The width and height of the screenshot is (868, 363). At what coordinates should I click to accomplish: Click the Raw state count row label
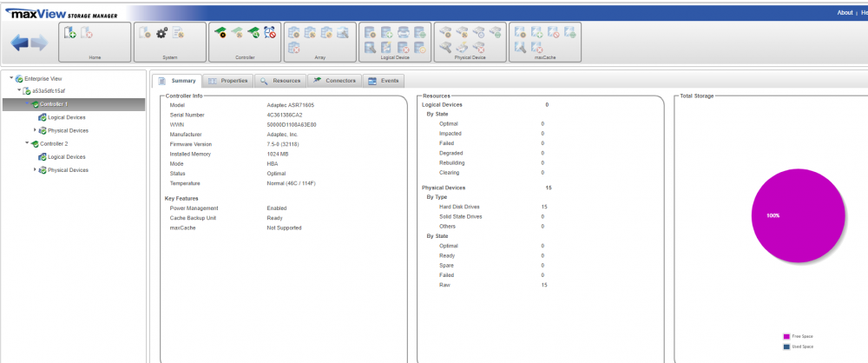coord(444,285)
